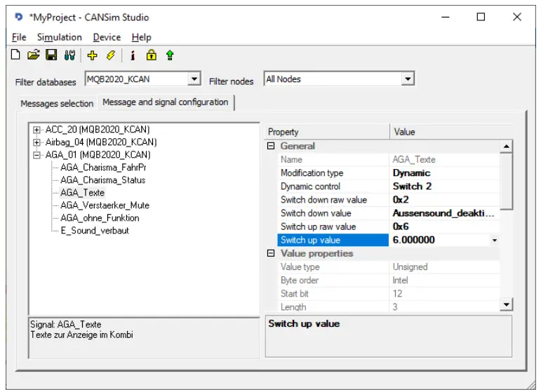Collapse the General property section
541x392 pixels.
[x=271, y=146]
